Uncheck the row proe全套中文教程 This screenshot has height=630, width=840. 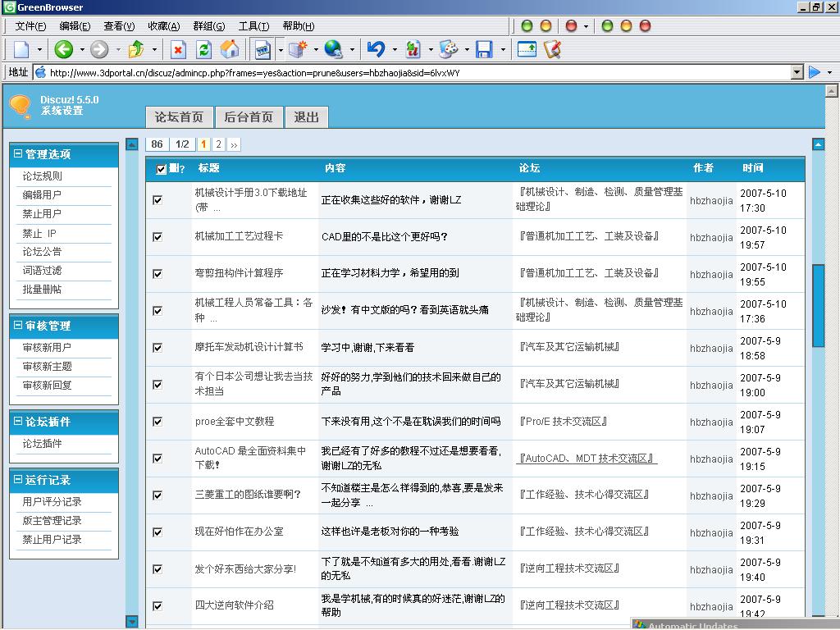pos(157,422)
